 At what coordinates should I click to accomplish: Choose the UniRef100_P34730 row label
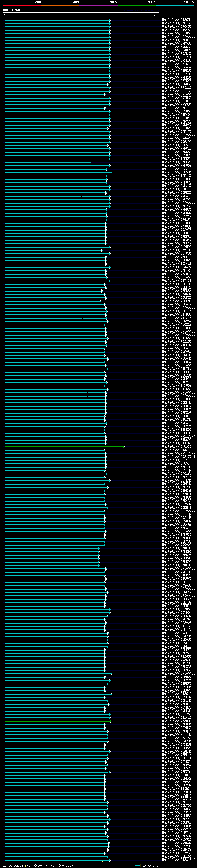[177, 741]
